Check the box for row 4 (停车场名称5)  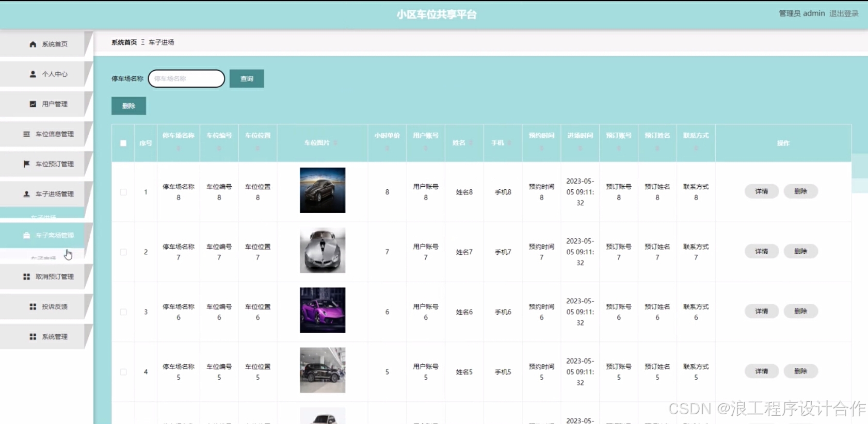(x=123, y=372)
